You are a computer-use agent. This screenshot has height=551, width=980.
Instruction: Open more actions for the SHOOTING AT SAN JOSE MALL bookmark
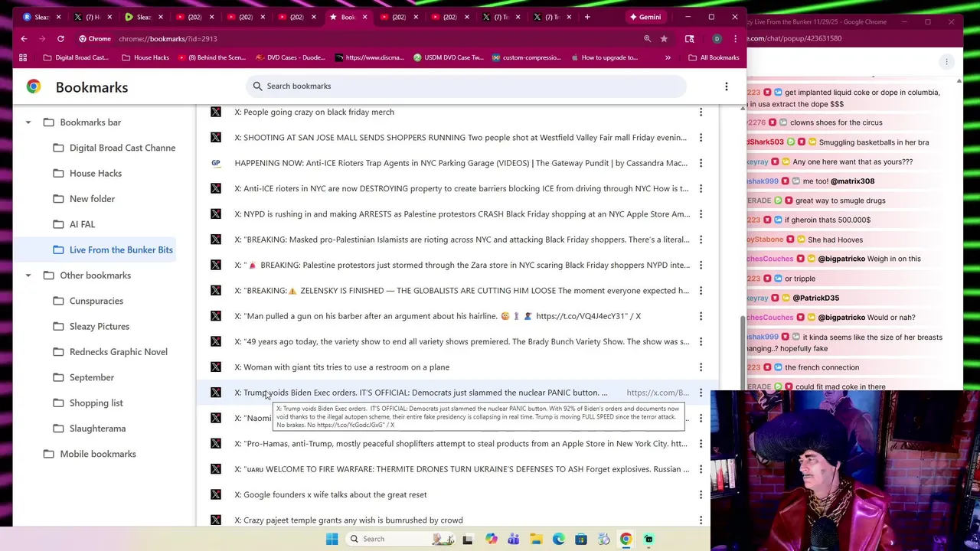pyautogui.click(x=701, y=137)
